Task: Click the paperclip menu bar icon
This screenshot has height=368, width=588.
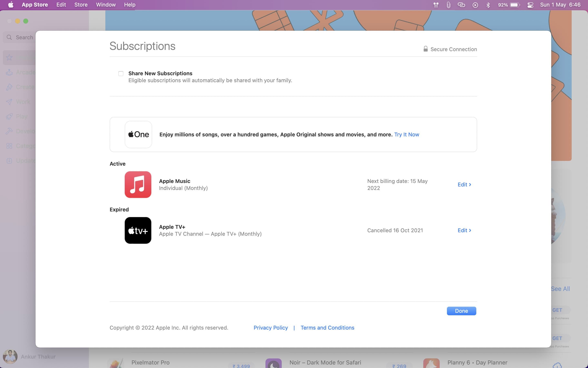Action: coord(448,5)
